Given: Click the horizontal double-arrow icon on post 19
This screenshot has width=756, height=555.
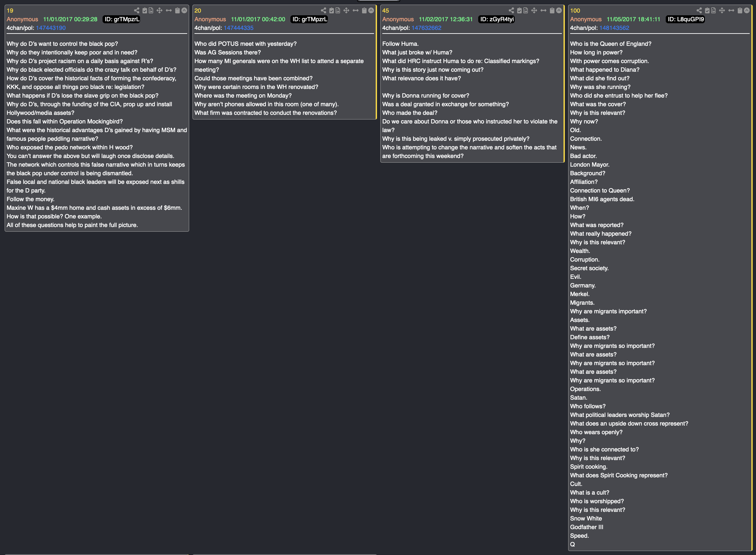Looking at the screenshot, I should point(169,10).
